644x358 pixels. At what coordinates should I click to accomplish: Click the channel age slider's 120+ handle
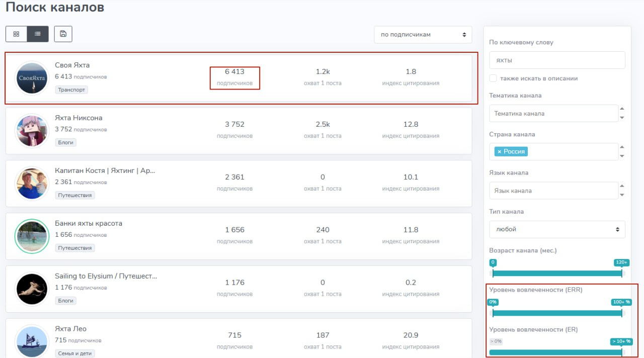[x=622, y=273]
